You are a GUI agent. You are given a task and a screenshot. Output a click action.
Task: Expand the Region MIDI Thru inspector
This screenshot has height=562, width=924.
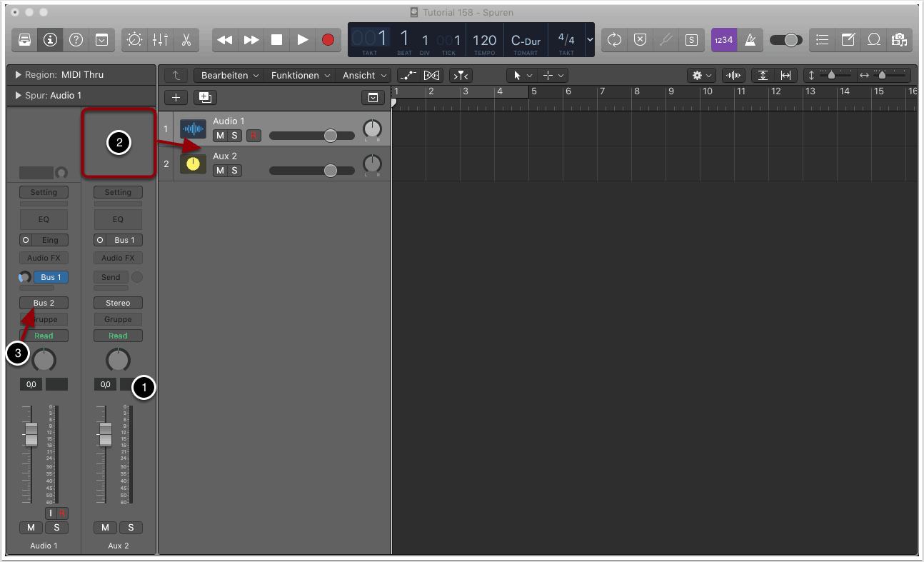coord(18,75)
